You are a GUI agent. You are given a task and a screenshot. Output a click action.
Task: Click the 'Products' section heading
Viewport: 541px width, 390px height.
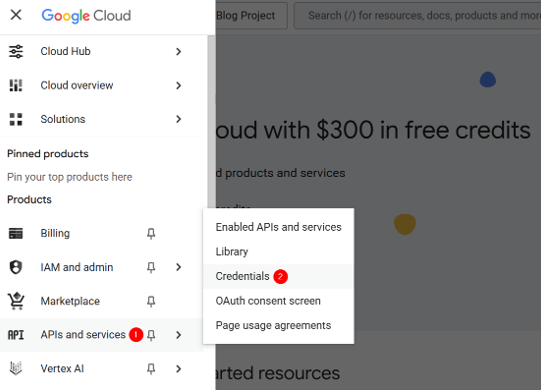click(29, 199)
